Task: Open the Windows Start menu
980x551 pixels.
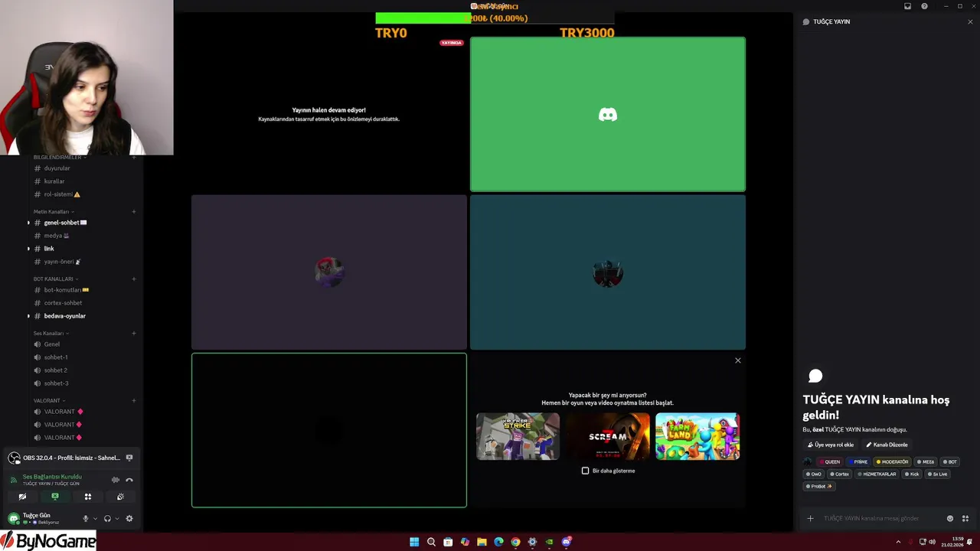Action: 414,542
